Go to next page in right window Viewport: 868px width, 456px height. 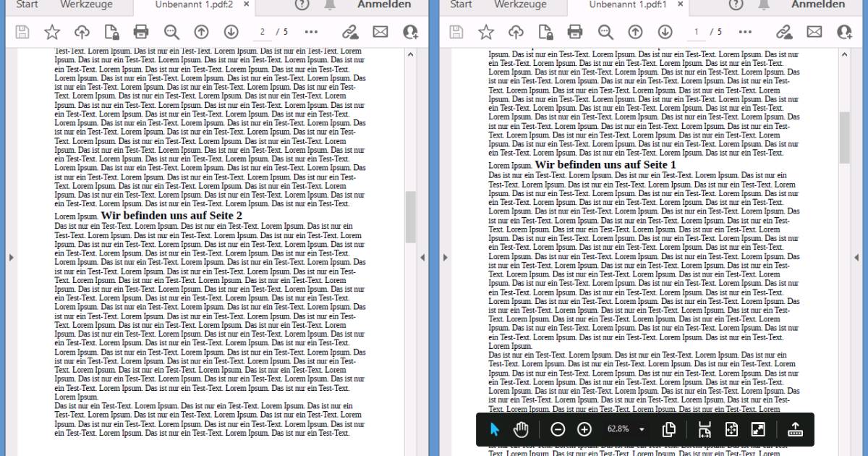click(x=665, y=32)
